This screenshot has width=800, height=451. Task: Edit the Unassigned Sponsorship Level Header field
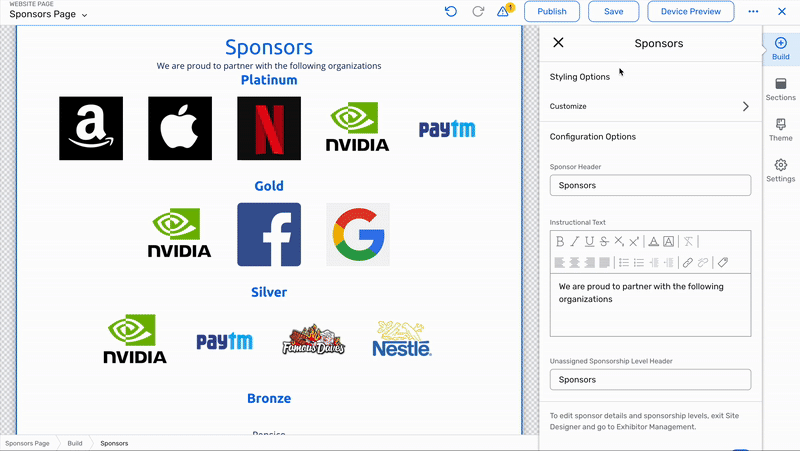650,380
